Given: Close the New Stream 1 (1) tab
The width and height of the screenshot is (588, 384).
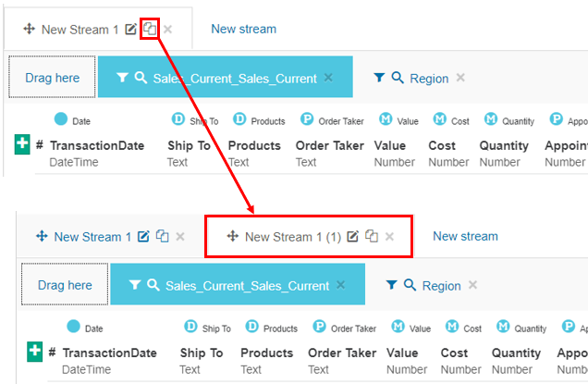Looking at the screenshot, I should (x=389, y=237).
